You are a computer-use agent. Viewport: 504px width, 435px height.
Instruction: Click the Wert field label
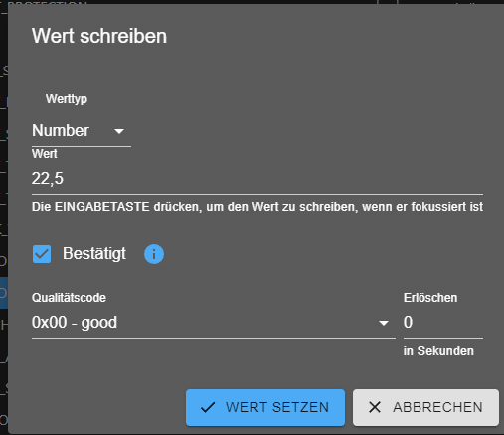(45, 154)
